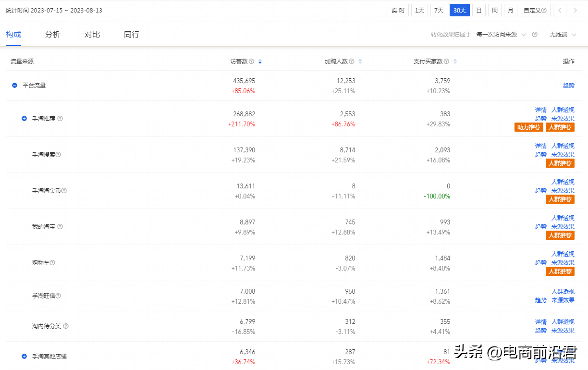Viewport: 588px width, 370px height.
Task: Open 人群透视 for 购物车
Action: (563, 254)
